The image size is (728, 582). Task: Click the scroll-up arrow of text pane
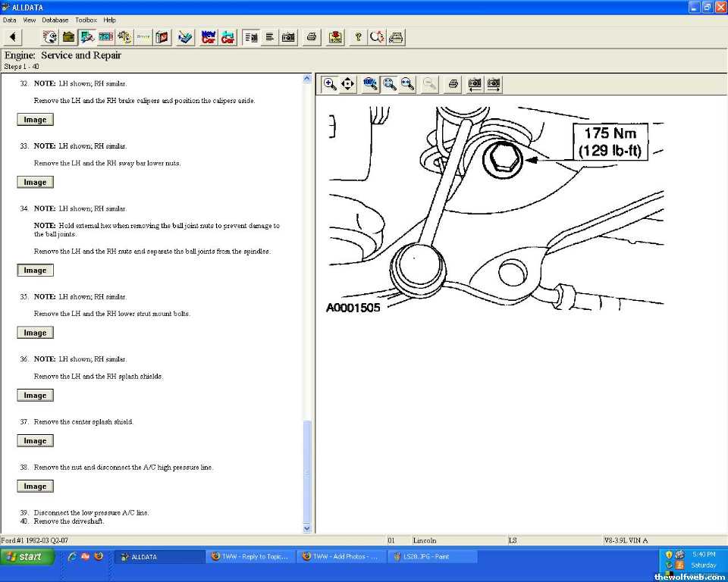click(x=307, y=78)
